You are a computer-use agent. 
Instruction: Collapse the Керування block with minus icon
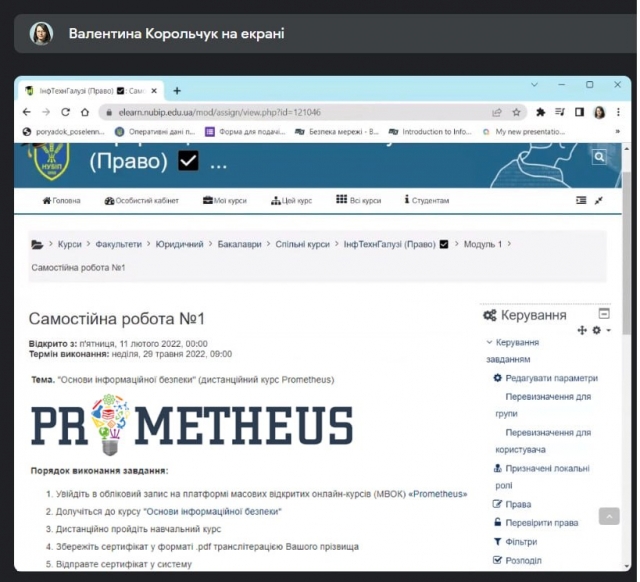(604, 313)
